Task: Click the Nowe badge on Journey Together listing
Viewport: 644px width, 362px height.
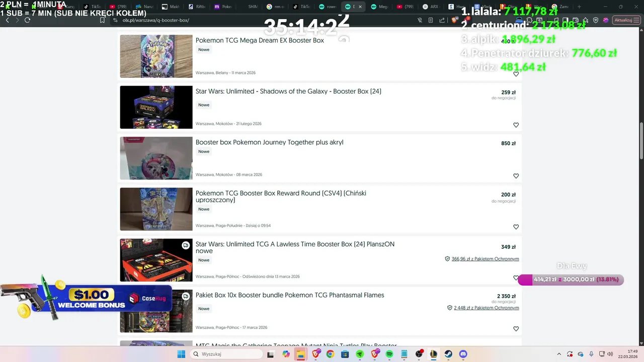Action: click(204, 151)
